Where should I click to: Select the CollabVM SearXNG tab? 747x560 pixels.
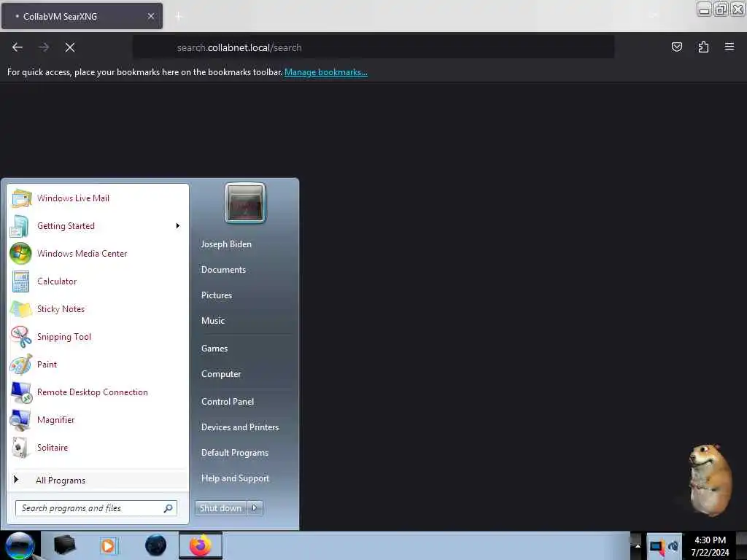(82, 16)
